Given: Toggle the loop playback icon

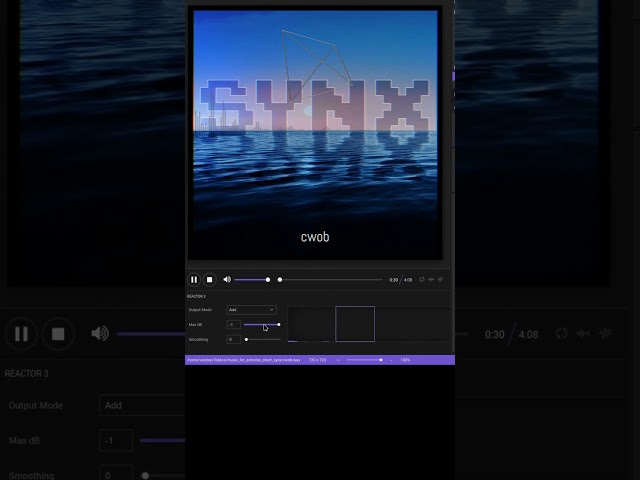Looking at the screenshot, I should tap(422, 280).
